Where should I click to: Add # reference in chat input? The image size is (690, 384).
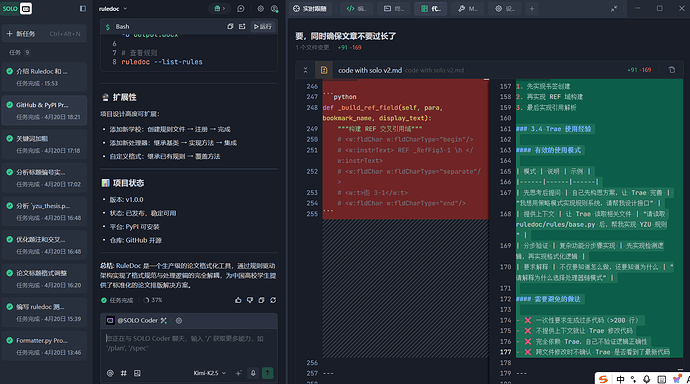[124, 373]
